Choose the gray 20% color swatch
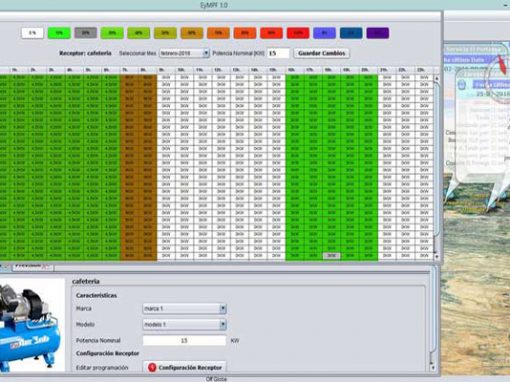The image size is (510, 382). (x=86, y=33)
